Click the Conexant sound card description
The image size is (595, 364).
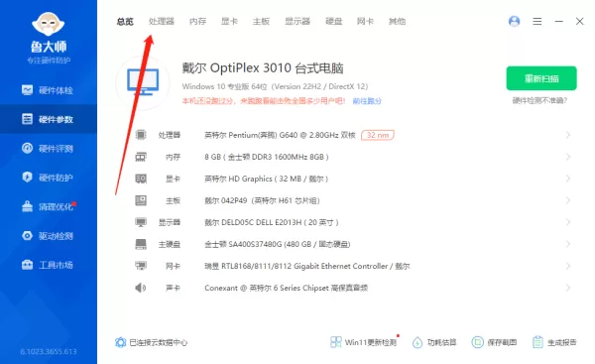click(287, 288)
